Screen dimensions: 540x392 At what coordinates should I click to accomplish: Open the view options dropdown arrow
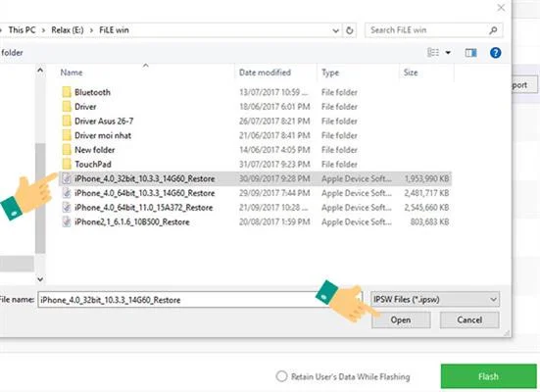coord(448,53)
